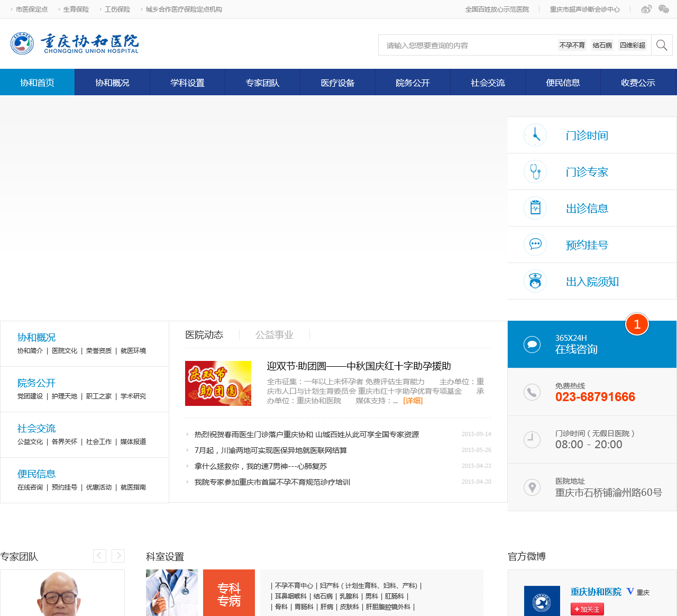Screen dimensions: 677x616
Task: Open news about 川渝两地医保异地就医联网结算
Action: [x=271, y=450]
